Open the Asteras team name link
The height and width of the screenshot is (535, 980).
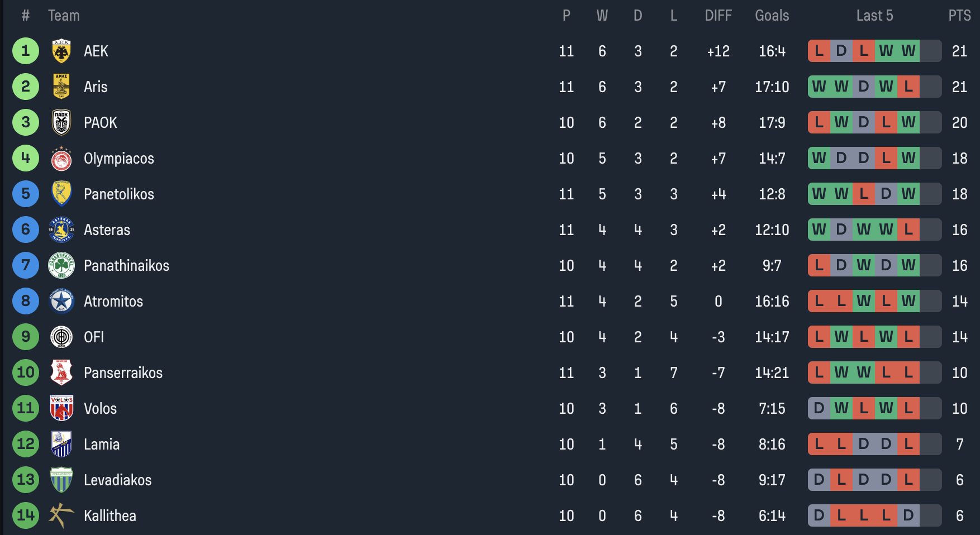[x=107, y=230]
